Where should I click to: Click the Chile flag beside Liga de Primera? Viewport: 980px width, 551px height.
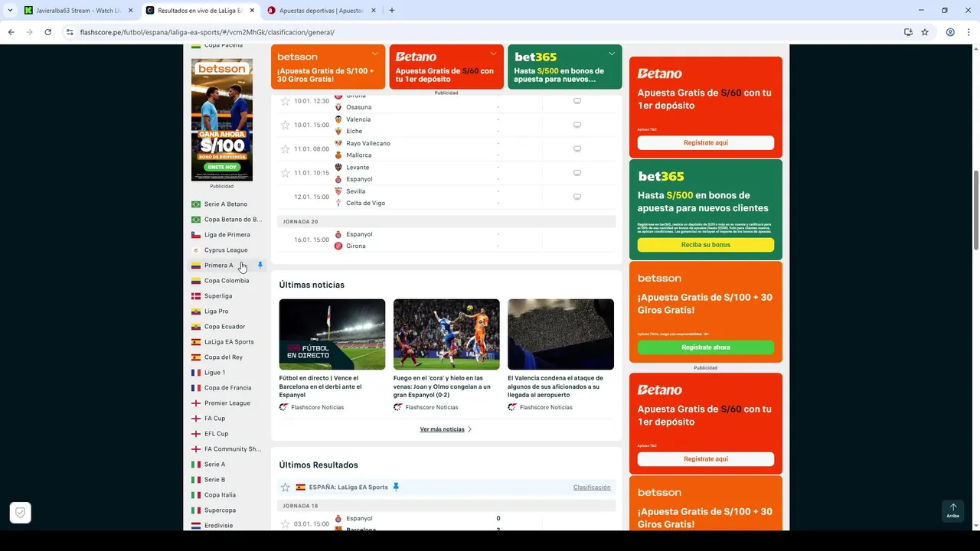click(x=196, y=235)
